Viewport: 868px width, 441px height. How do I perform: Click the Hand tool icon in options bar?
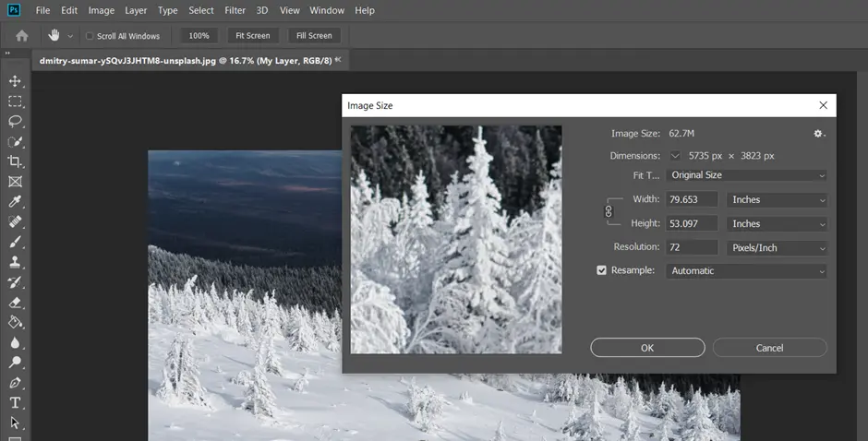54,35
